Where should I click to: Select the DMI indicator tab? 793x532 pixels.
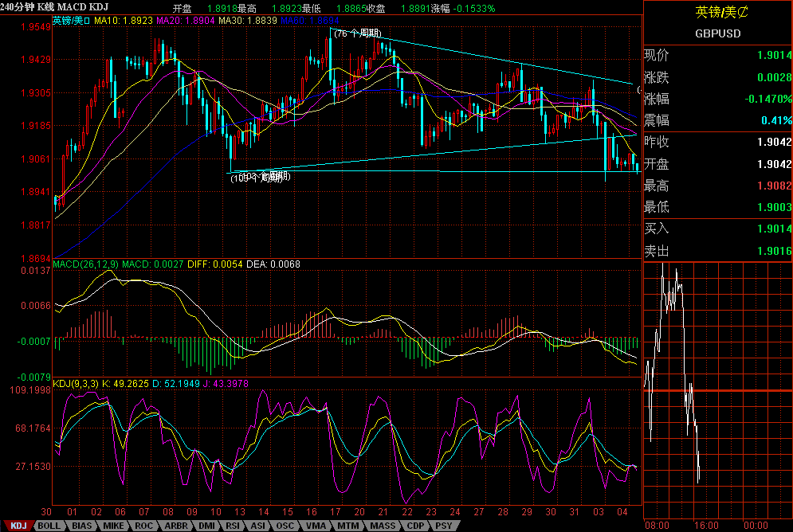click(206, 526)
